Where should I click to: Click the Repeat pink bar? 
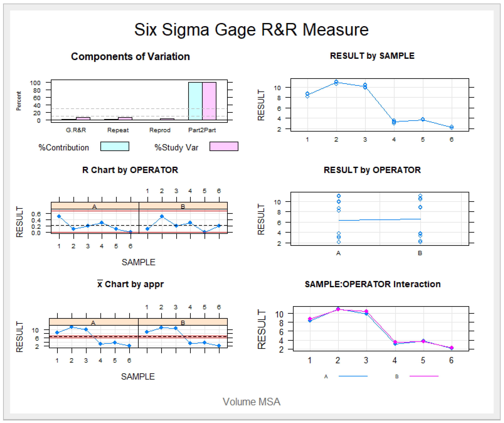pos(125,119)
